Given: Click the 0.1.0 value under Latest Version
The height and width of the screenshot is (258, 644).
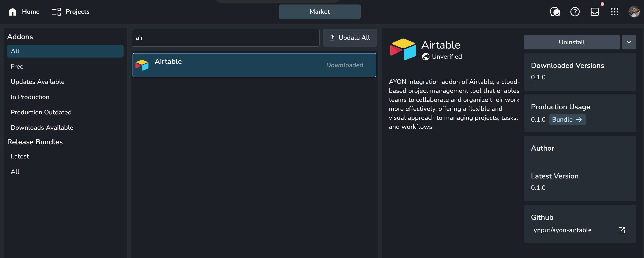Looking at the screenshot, I should pyautogui.click(x=538, y=188).
